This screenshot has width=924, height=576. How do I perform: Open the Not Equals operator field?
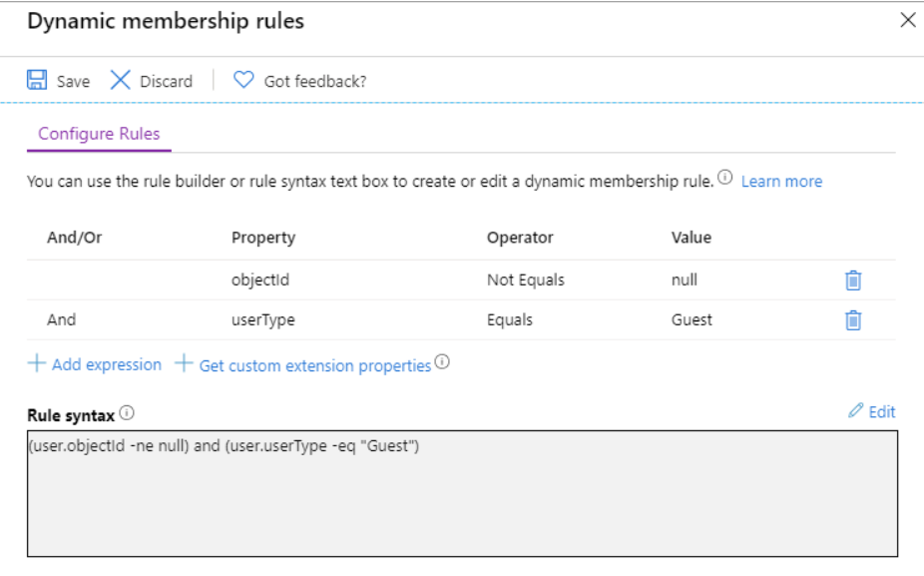(x=526, y=281)
